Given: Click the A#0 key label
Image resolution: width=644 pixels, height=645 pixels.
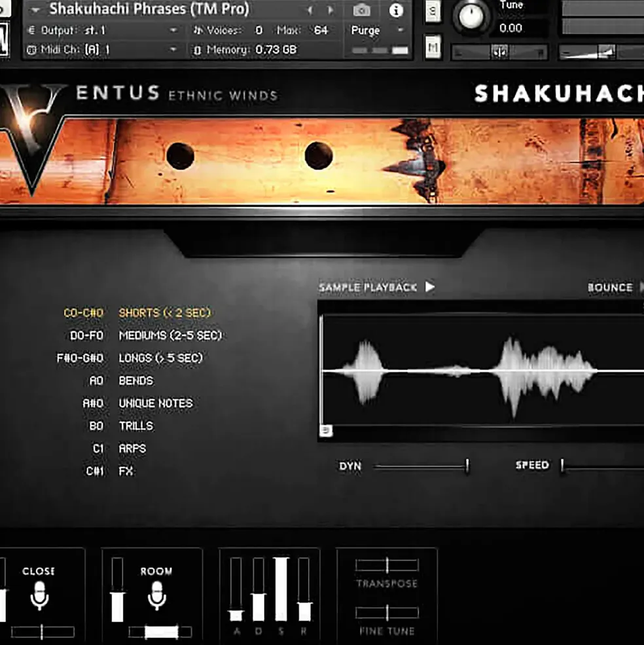Looking at the screenshot, I should pyautogui.click(x=93, y=403).
